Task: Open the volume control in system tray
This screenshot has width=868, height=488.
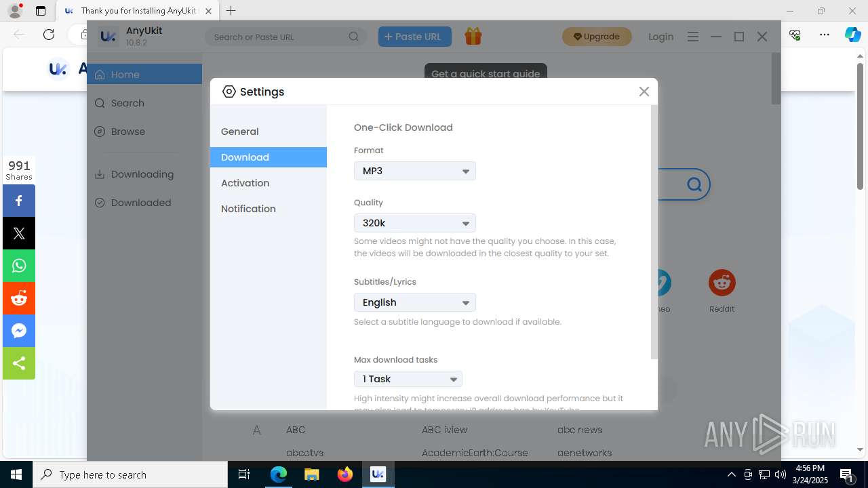Action: [x=781, y=474]
